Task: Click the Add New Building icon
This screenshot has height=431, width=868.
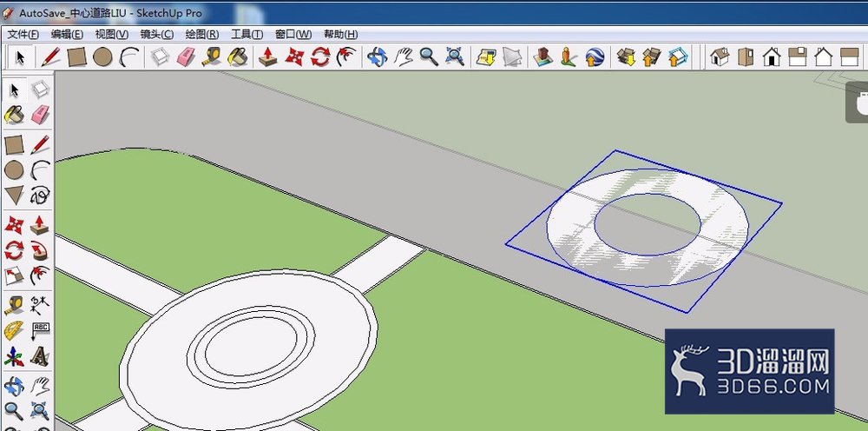Action: tap(543, 56)
